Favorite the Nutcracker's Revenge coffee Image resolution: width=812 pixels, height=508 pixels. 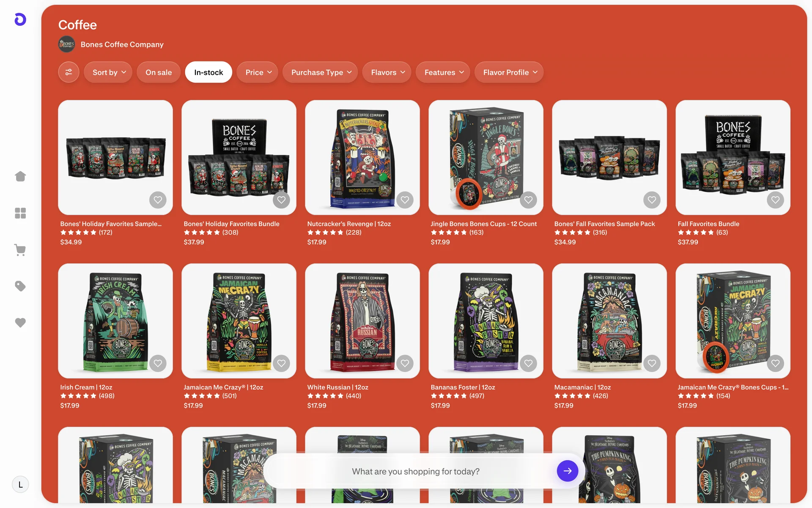[x=405, y=200]
